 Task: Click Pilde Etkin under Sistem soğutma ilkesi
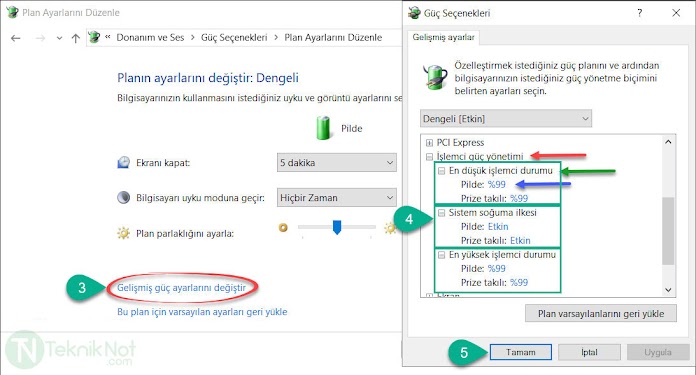[x=485, y=227]
